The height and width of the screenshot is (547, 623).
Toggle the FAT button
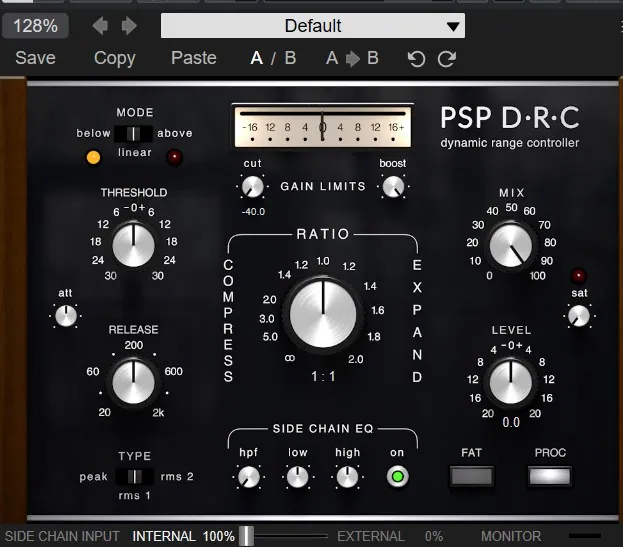click(471, 476)
